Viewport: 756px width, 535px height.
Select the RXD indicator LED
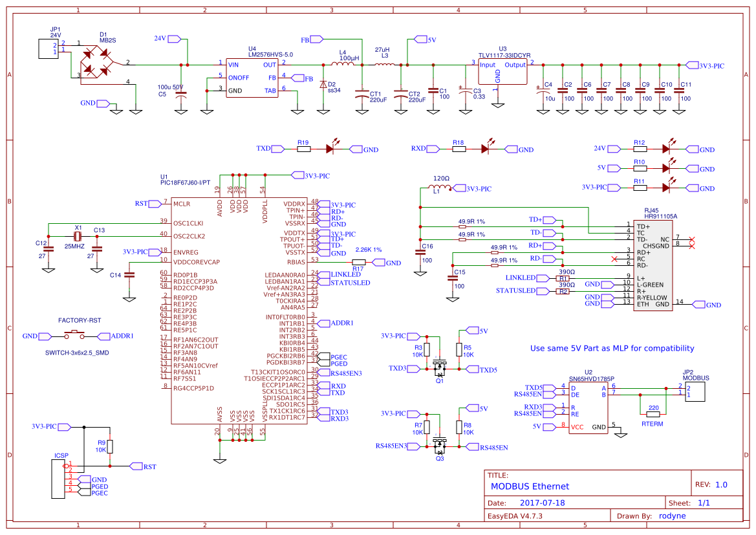pos(486,149)
